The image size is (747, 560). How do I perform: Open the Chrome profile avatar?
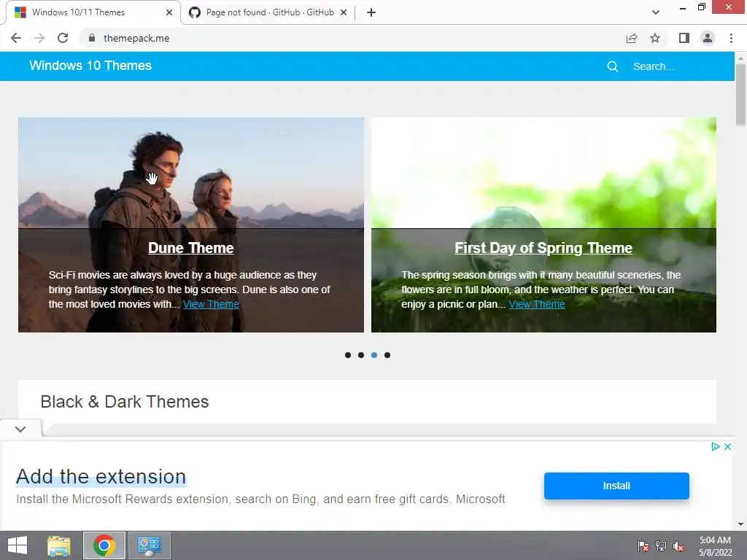point(708,38)
